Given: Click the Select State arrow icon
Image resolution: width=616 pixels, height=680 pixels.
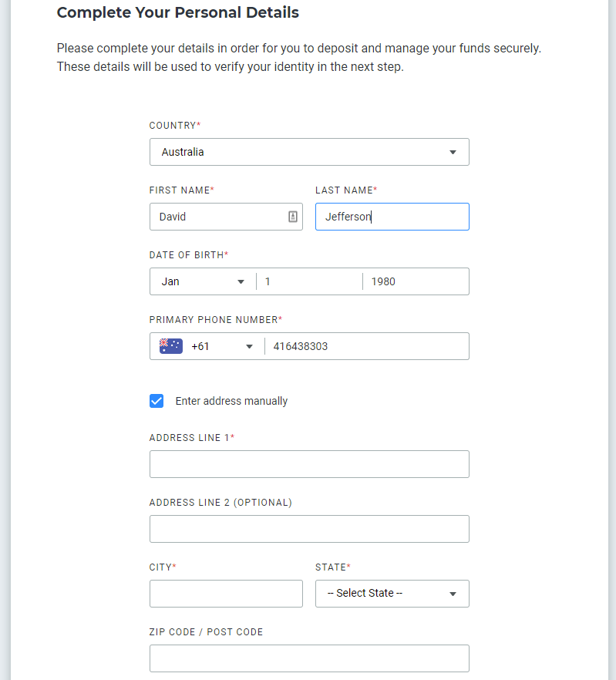Looking at the screenshot, I should (x=453, y=594).
